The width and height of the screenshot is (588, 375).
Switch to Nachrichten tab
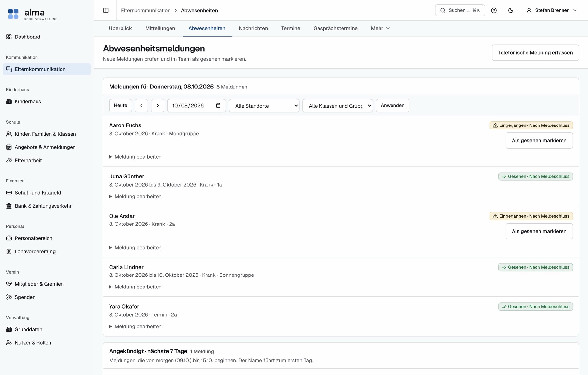click(253, 28)
